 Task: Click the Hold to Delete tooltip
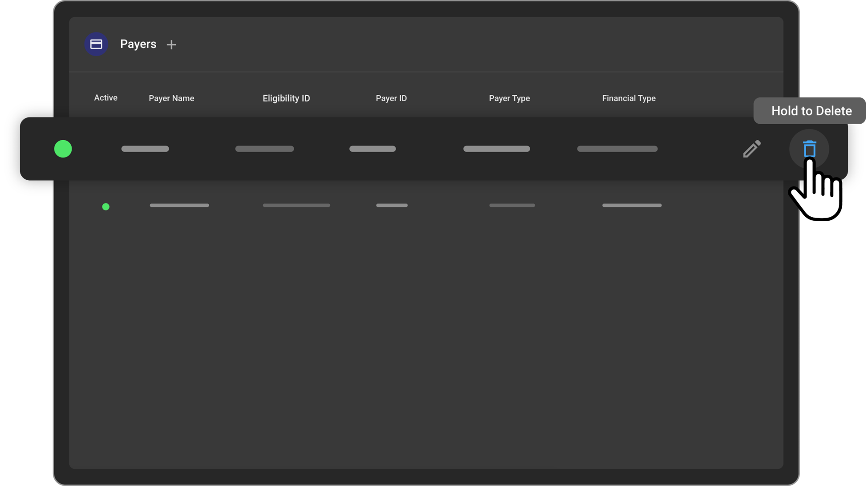(x=811, y=111)
